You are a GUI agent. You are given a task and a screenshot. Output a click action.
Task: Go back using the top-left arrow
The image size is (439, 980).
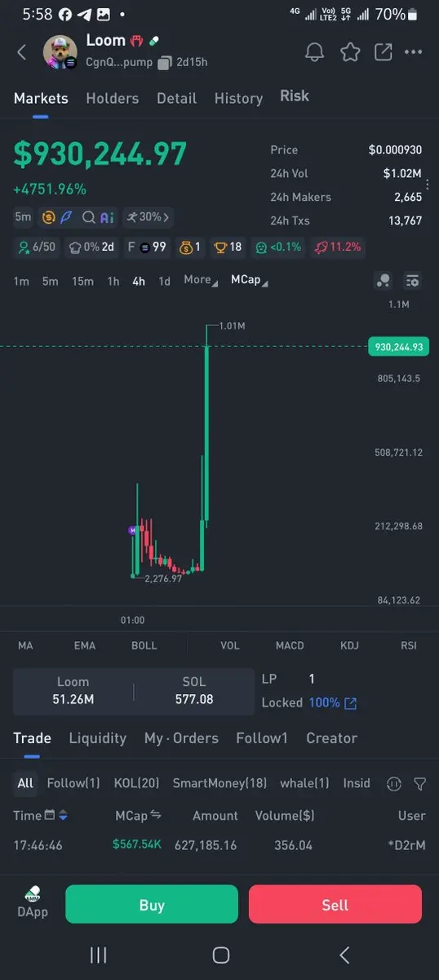(x=22, y=52)
